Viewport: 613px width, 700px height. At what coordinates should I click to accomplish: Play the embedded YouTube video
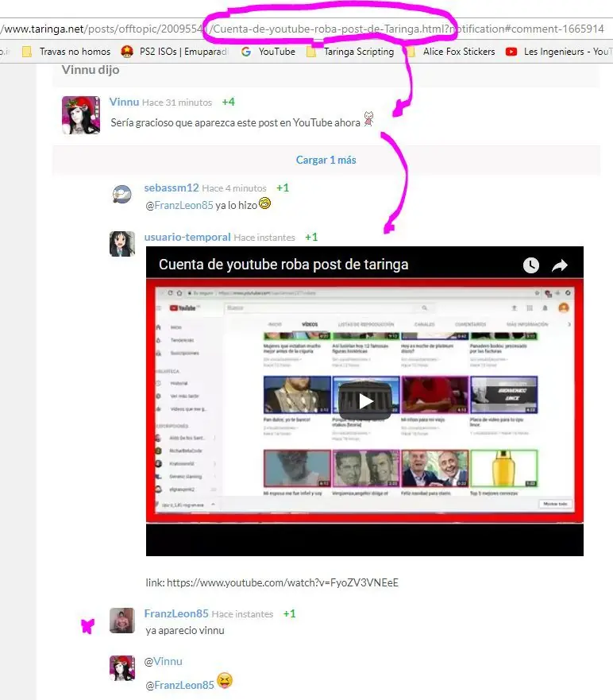pyautogui.click(x=365, y=401)
